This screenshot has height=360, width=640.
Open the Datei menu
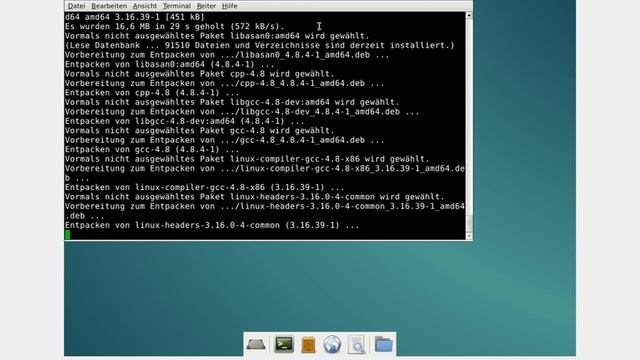pos(76,6)
